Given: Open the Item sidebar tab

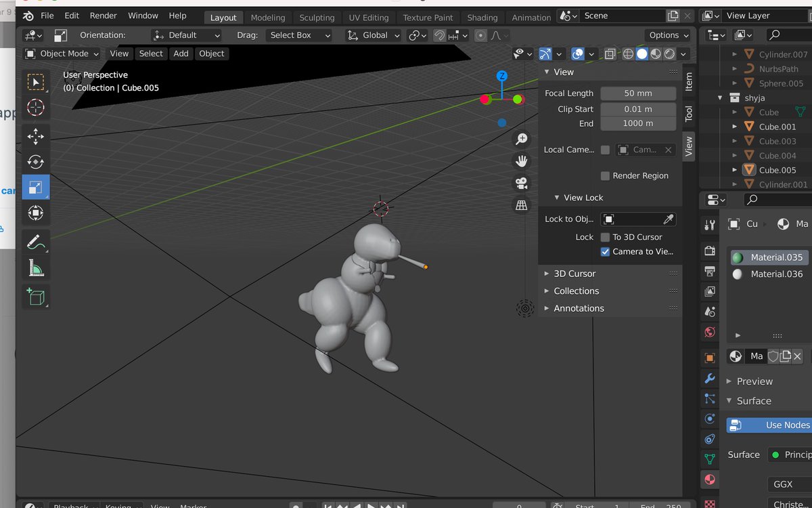Looking at the screenshot, I should click(688, 81).
